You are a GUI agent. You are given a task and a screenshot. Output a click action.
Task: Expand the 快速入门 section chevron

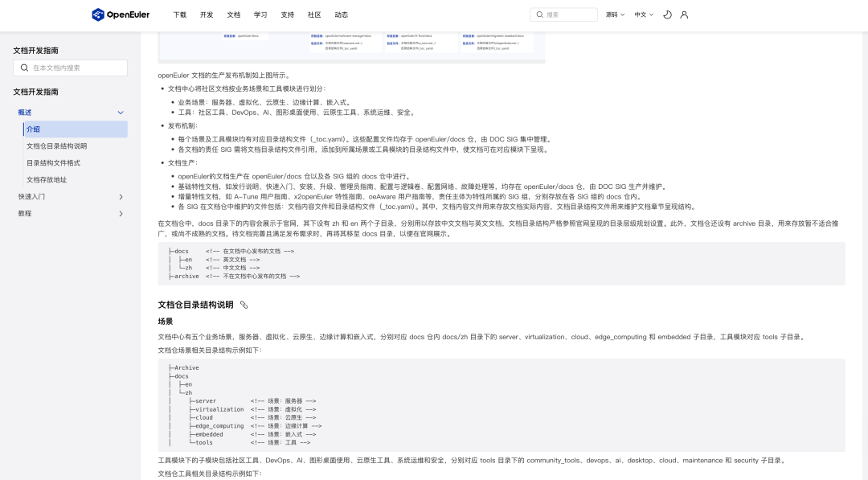click(x=121, y=197)
